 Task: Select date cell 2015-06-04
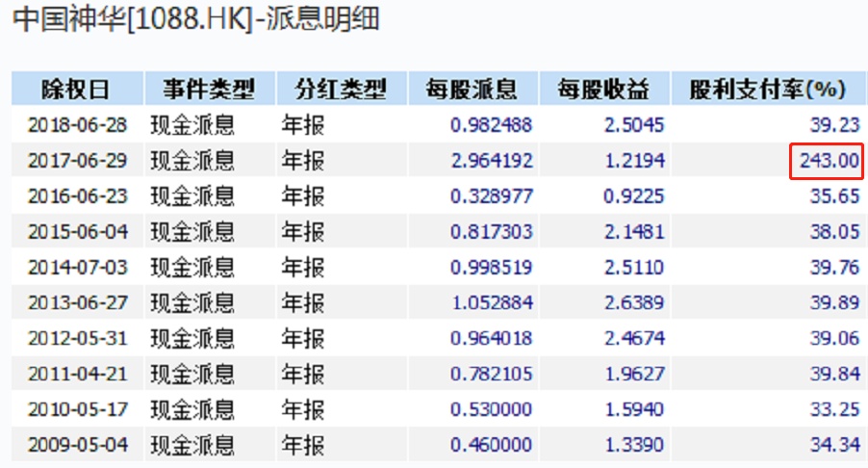click(78, 231)
